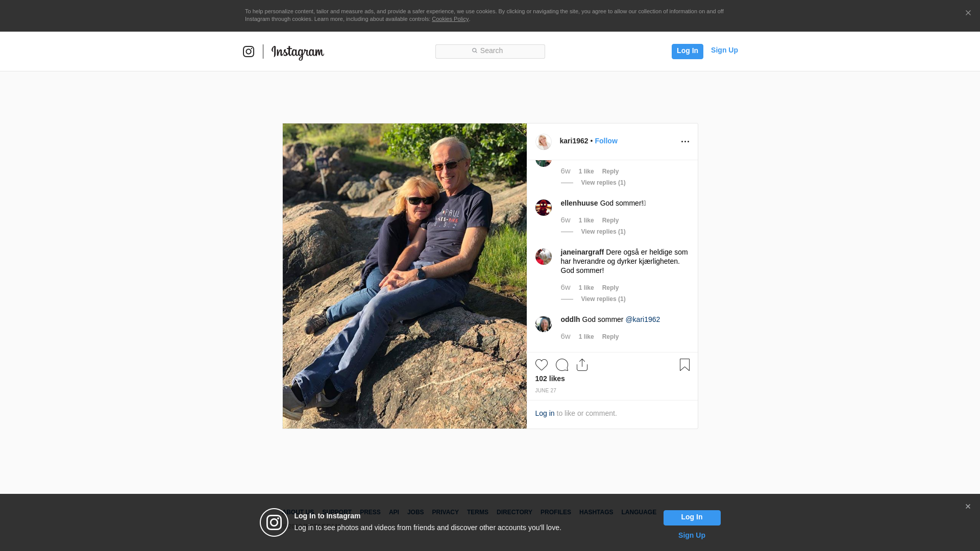Screen dimensions: 980x551
Task: Open kari1962 username link
Action: 574,141
